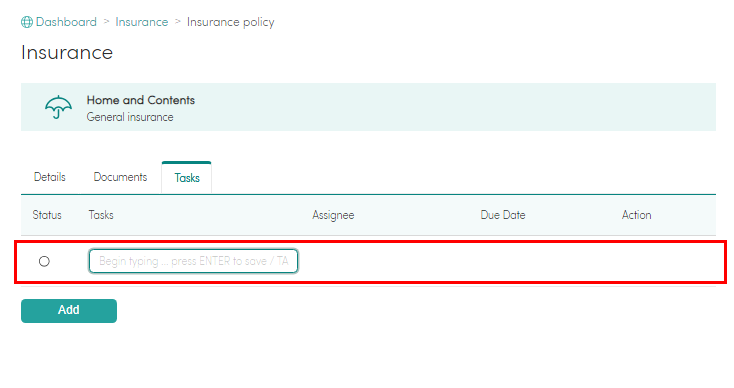Click the Home and Contents policy title
734x388 pixels.
click(x=140, y=100)
